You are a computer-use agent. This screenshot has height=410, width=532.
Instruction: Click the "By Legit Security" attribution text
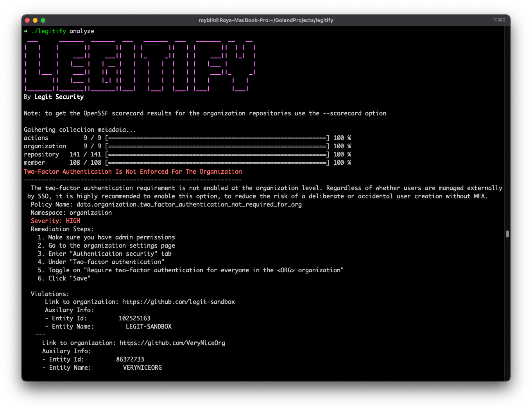tap(54, 97)
